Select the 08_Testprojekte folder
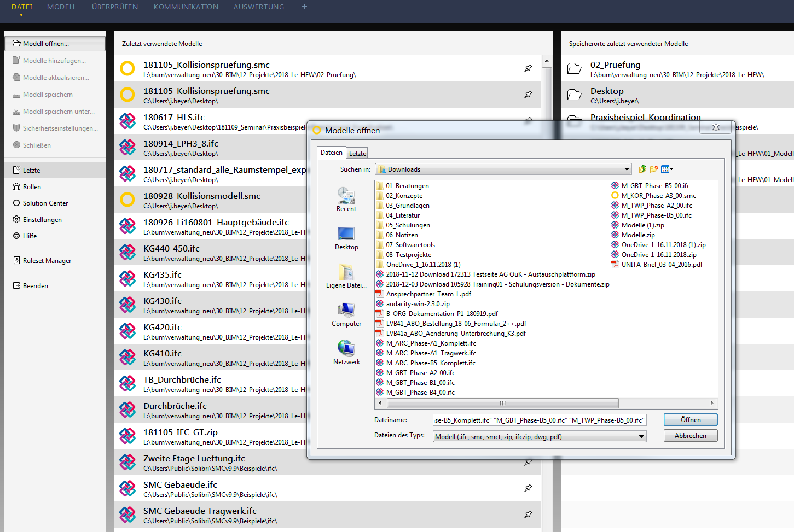The image size is (794, 532). 408,255
